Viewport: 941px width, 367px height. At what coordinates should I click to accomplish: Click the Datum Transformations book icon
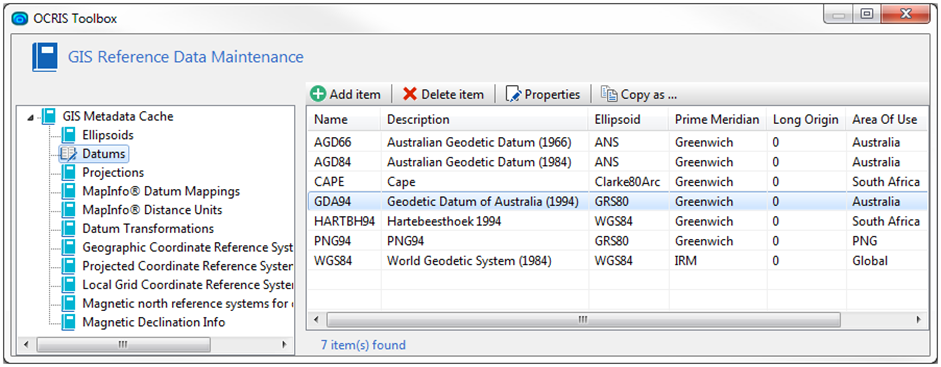tap(68, 228)
